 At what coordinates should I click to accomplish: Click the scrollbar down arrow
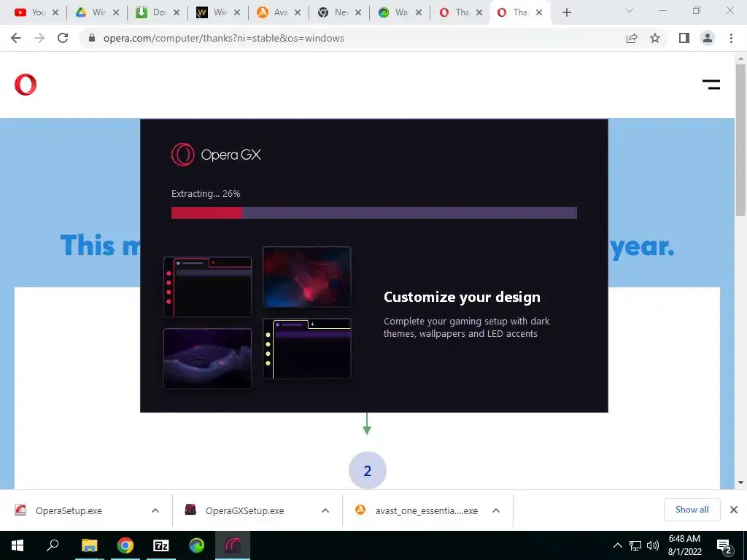point(740,483)
